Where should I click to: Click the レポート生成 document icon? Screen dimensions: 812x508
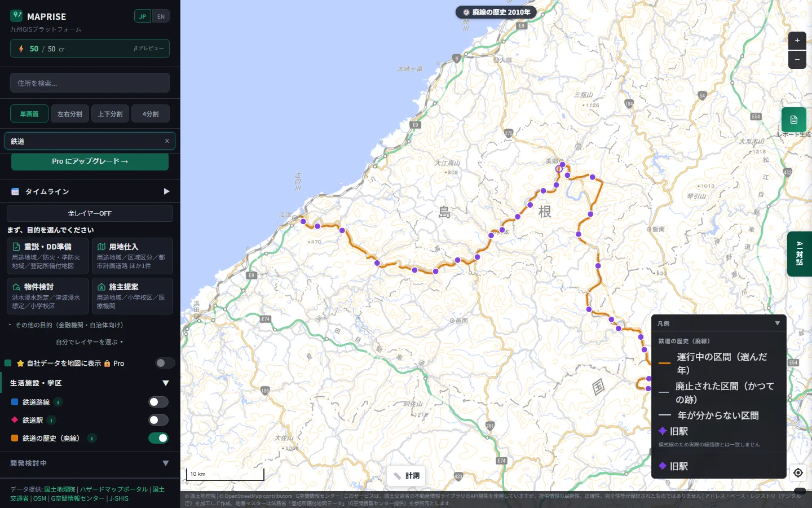[x=793, y=120]
